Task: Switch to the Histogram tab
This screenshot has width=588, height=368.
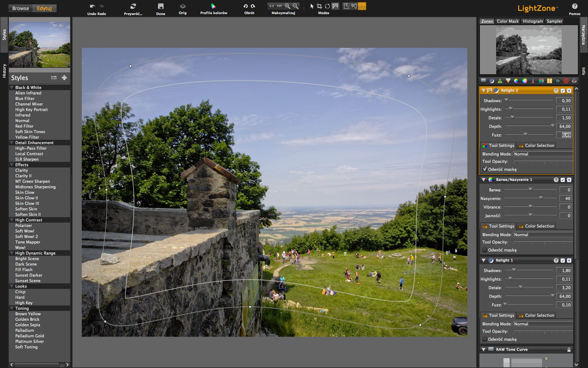Action: pos(532,21)
